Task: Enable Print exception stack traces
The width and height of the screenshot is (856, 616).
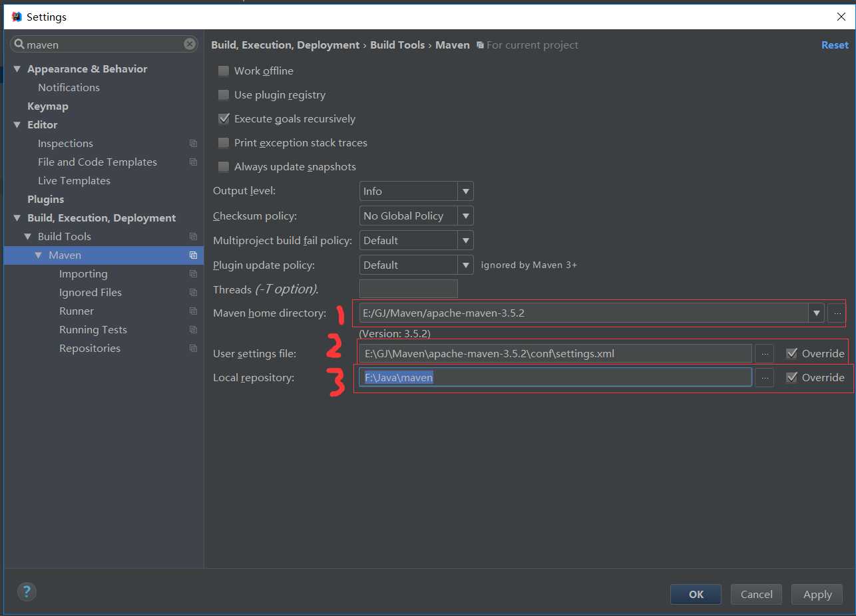Action: (224, 142)
